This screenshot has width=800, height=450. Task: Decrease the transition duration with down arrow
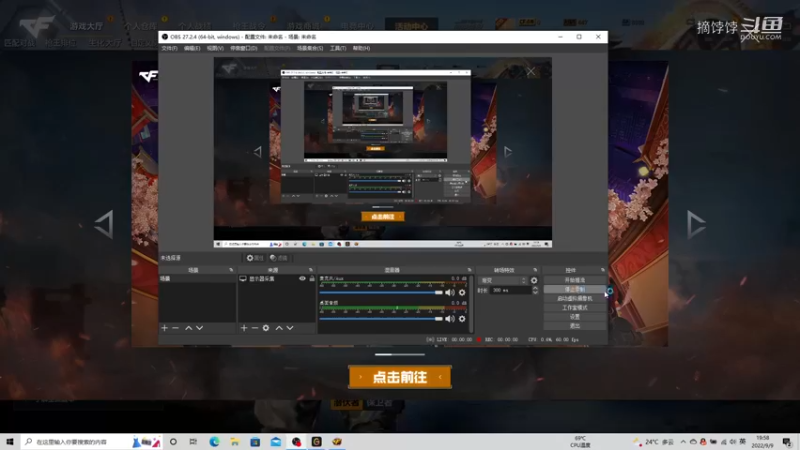(535, 292)
